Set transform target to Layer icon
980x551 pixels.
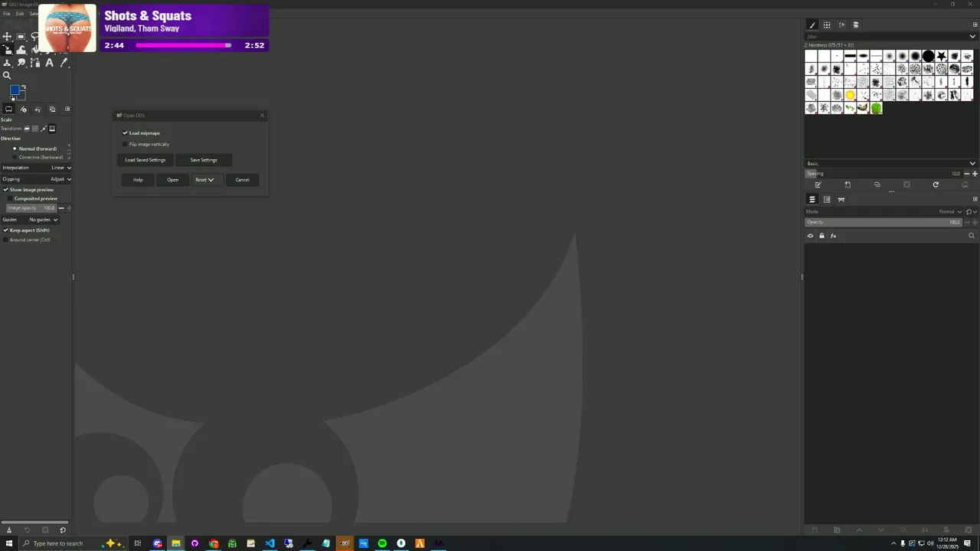click(27, 129)
